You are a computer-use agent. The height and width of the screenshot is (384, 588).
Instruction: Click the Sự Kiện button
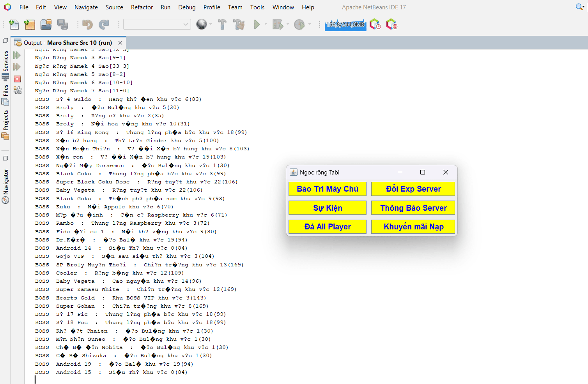tap(328, 208)
